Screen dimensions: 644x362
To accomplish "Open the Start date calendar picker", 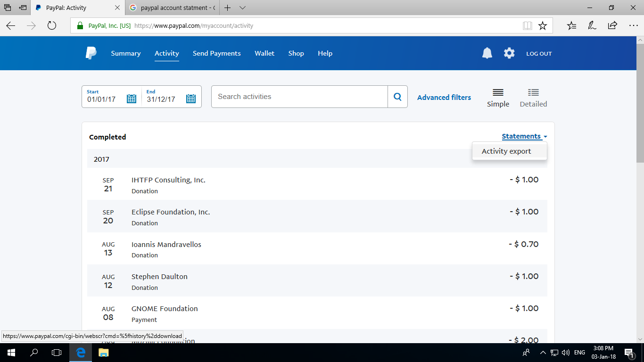I will pyautogui.click(x=132, y=99).
